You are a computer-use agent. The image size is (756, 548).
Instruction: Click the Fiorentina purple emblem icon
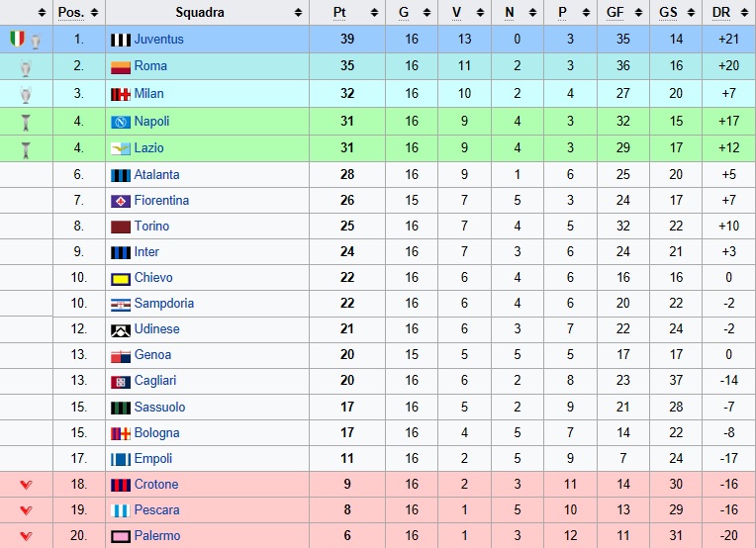tap(121, 201)
